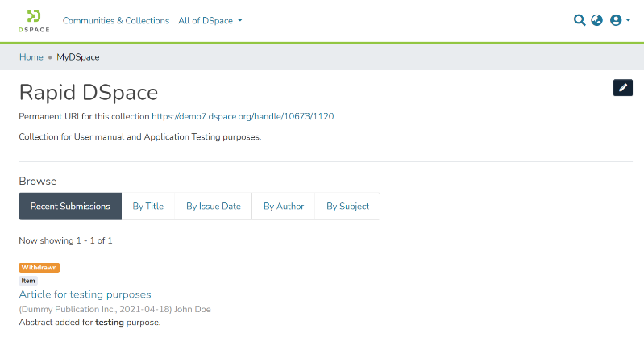Click the Withdrawn badge

coord(39,267)
